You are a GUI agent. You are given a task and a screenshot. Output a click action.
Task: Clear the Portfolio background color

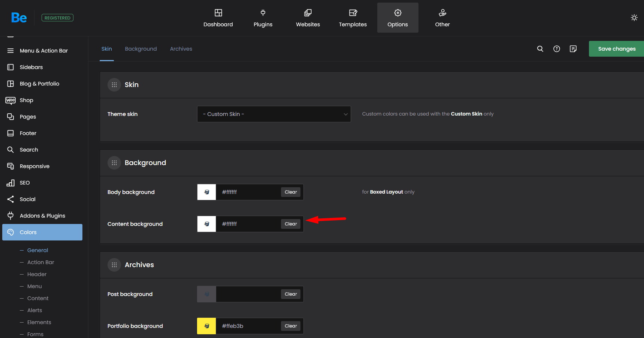point(291,326)
